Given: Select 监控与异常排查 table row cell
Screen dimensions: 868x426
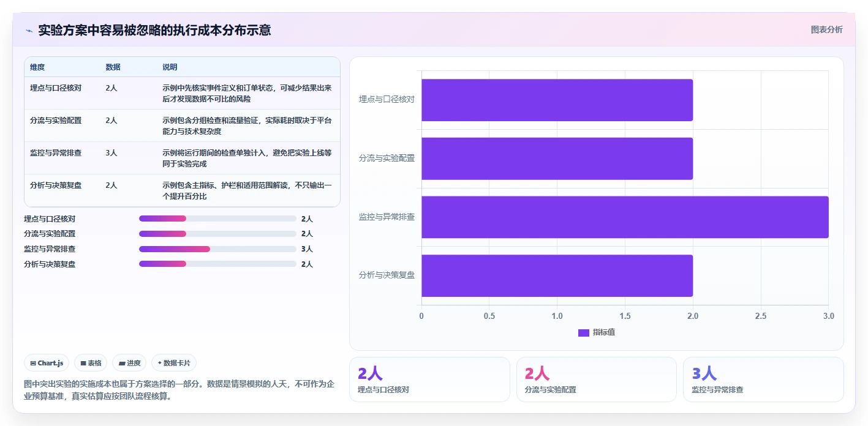Looking at the screenshot, I should (x=56, y=153).
